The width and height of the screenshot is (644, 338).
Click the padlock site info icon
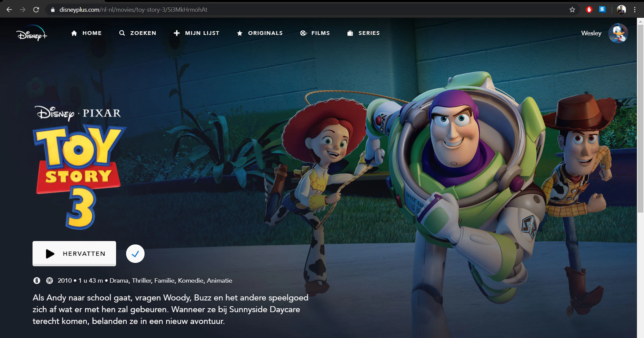pos(53,10)
